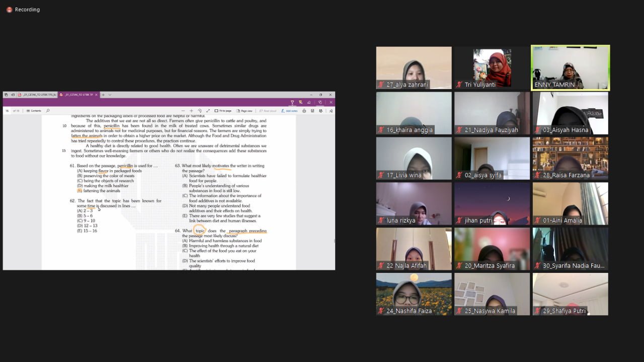
Task: Toggle the Contents side panel
Action: click(x=34, y=111)
